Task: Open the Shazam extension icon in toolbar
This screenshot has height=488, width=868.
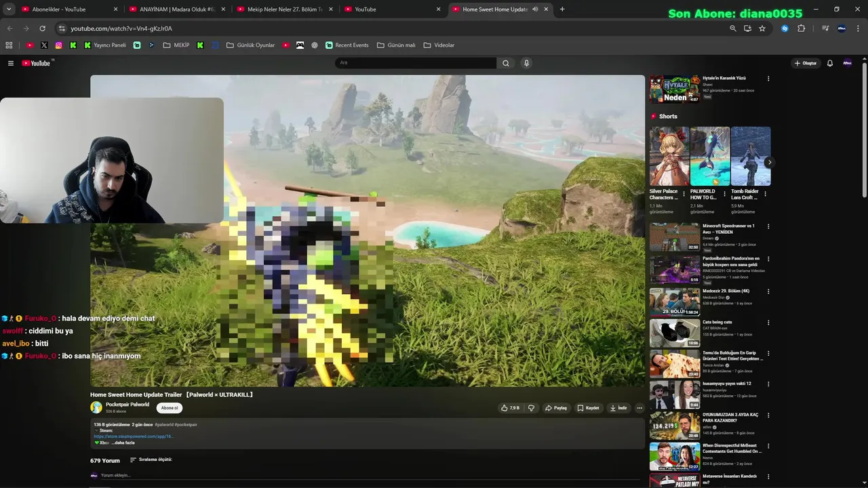Action: (785, 28)
